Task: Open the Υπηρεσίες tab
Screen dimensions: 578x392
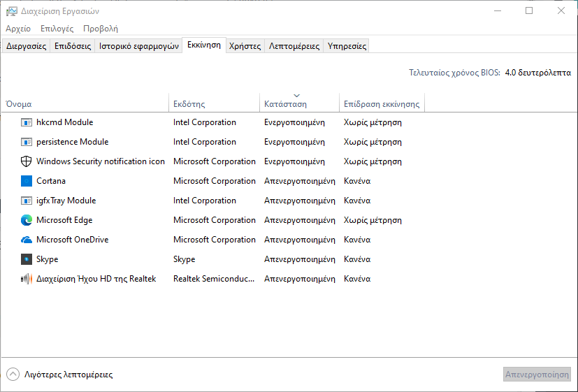Action: tap(347, 46)
